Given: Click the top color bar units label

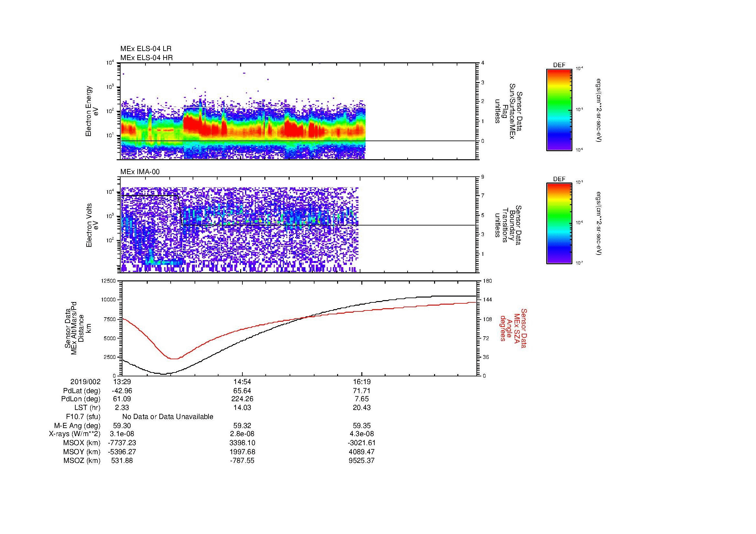Looking at the screenshot, I should [599, 110].
